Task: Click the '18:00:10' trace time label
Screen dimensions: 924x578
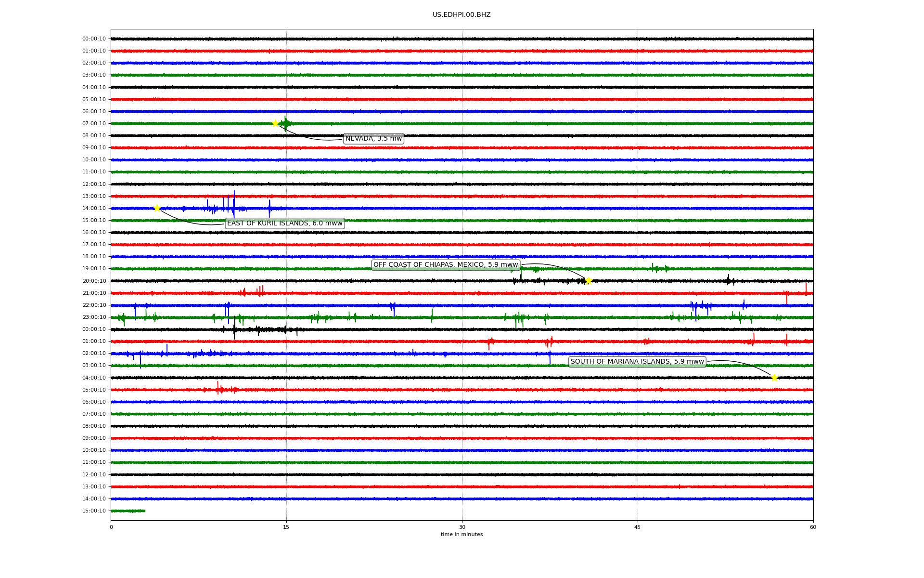Action: click(x=94, y=257)
